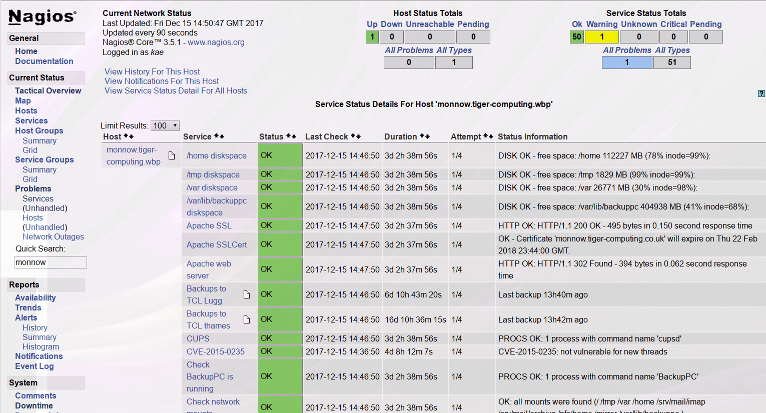This screenshot has height=413, width=766.
Task: Sort Attempt column ascending arrow
Action: tap(485, 136)
